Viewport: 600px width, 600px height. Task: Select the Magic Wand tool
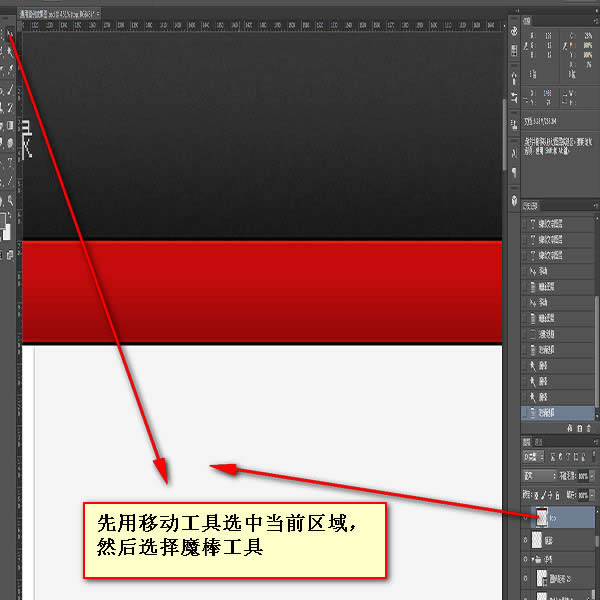(x=10, y=52)
